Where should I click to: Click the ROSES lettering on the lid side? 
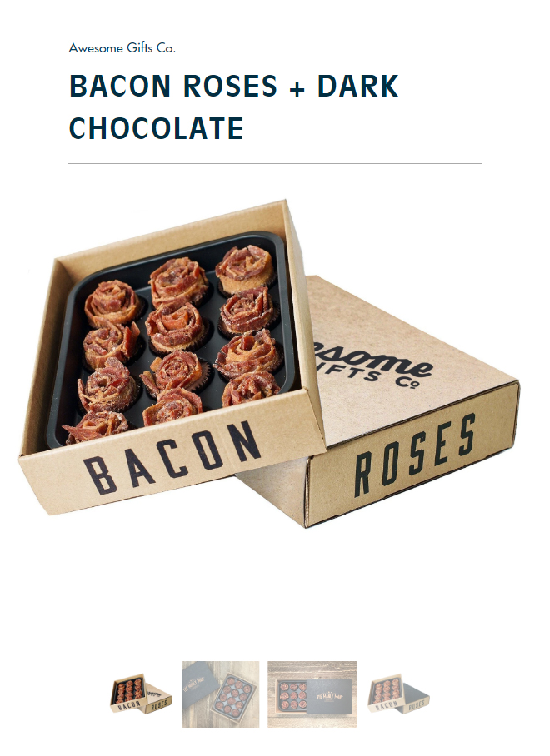coord(415,455)
